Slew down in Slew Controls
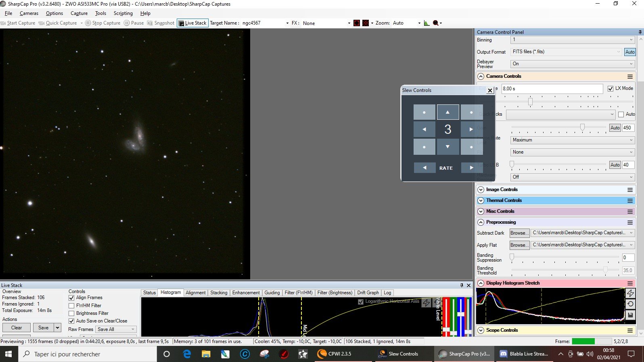This screenshot has height=362, width=644. pos(448,147)
